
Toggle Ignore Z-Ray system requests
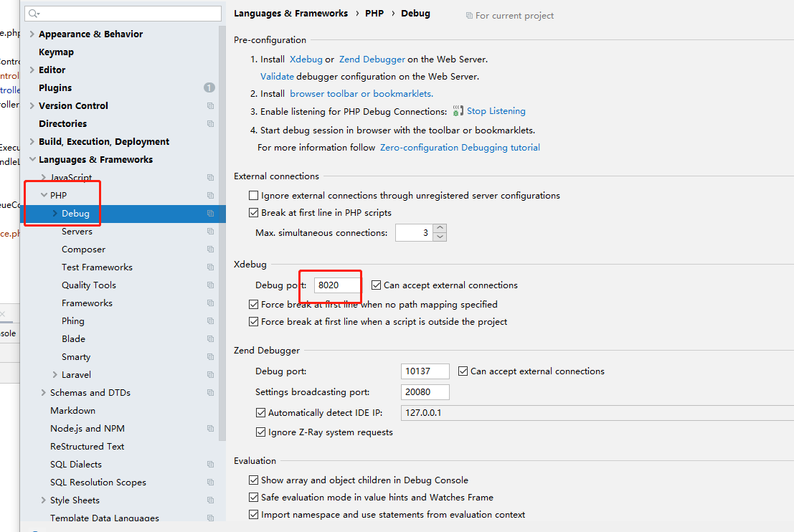click(x=261, y=432)
